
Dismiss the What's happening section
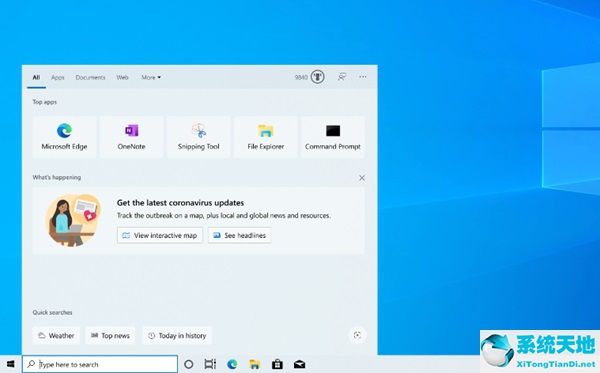362,178
